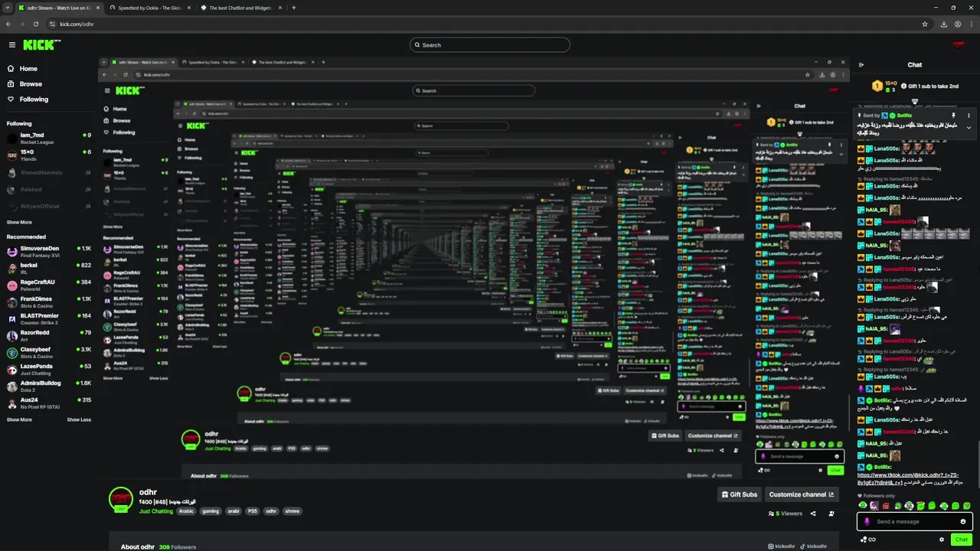Open AdmiralBulldog recommended channel

click(49, 386)
